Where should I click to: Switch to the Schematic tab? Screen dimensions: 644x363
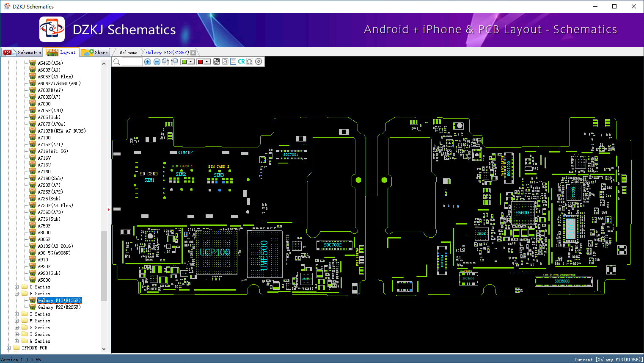point(22,53)
